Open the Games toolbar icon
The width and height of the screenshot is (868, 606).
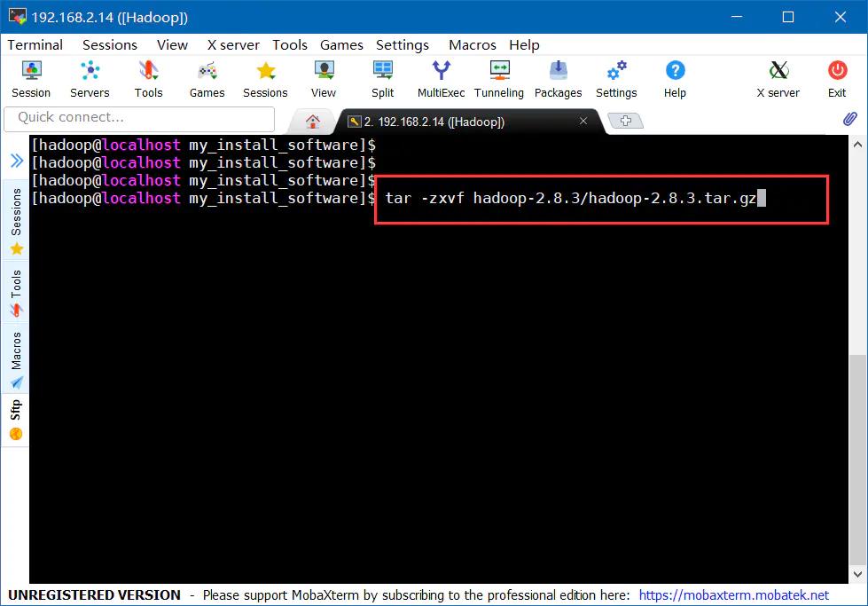207,78
